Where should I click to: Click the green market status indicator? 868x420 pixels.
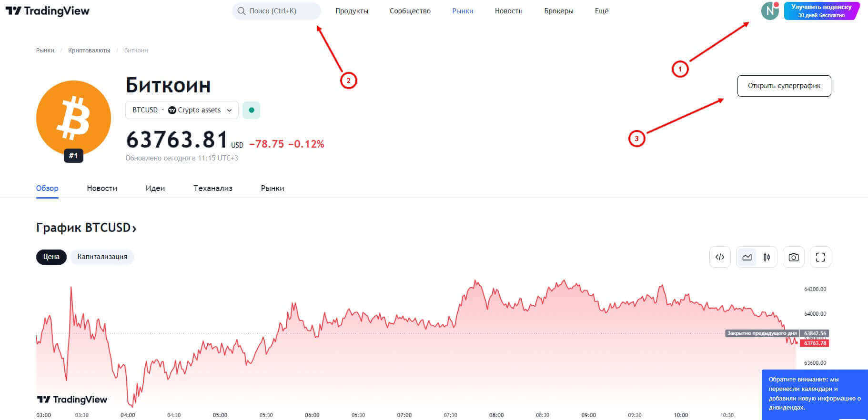click(x=251, y=110)
